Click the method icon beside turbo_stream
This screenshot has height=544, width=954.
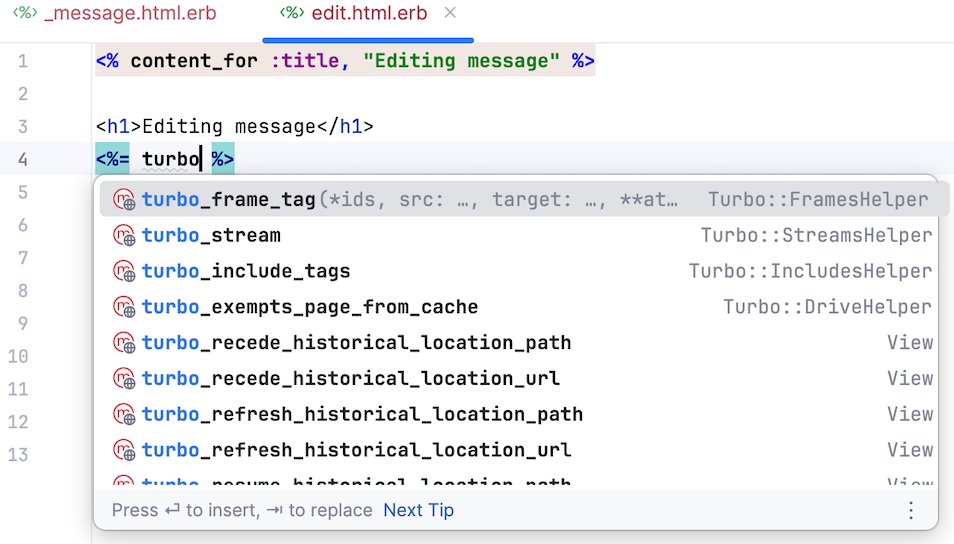124,235
